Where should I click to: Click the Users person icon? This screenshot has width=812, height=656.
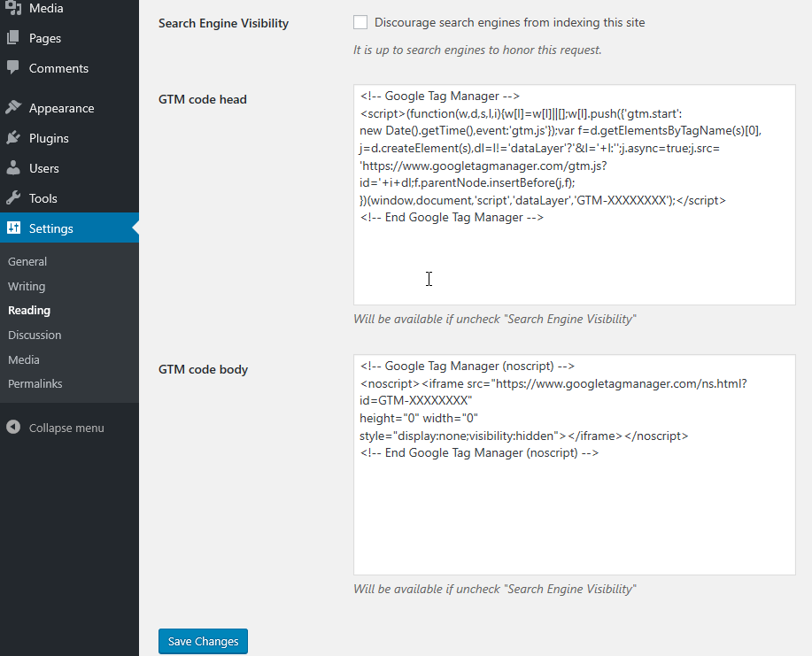point(13,167)
